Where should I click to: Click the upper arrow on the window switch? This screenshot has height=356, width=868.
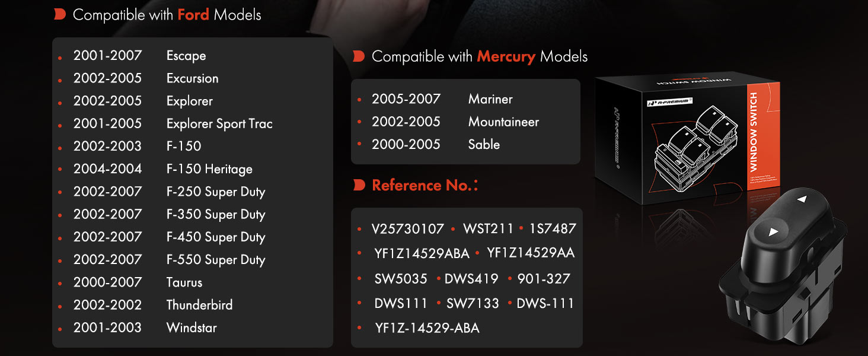point(802,199)
